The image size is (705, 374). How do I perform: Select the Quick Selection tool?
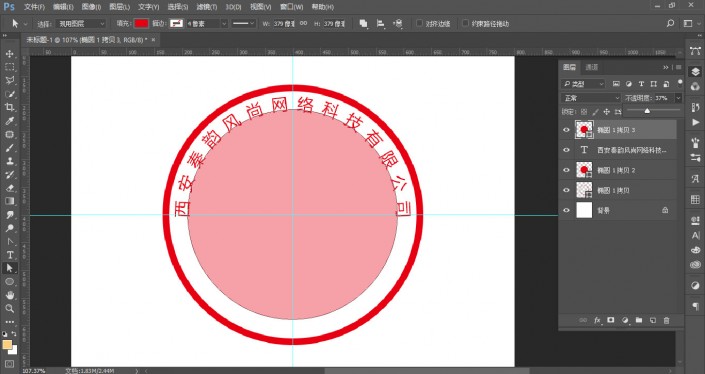(x=9, y=94)
